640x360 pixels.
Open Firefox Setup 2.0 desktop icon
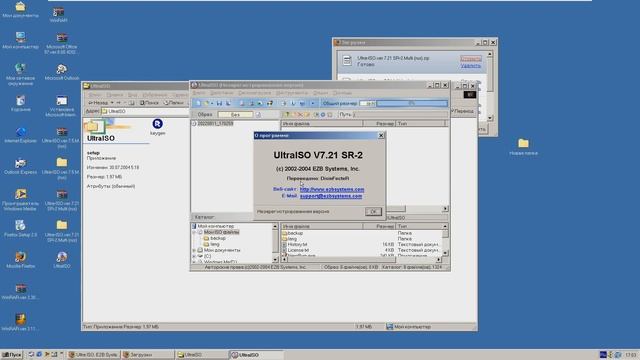tap(20, 229)
